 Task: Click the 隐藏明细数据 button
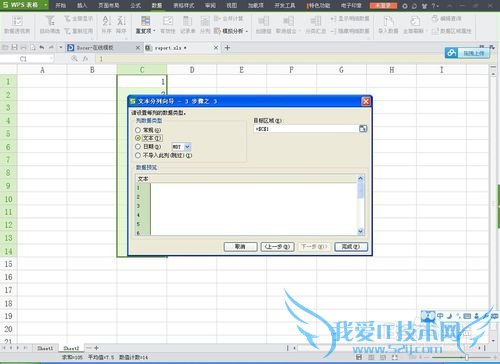[x=350, y=31]
